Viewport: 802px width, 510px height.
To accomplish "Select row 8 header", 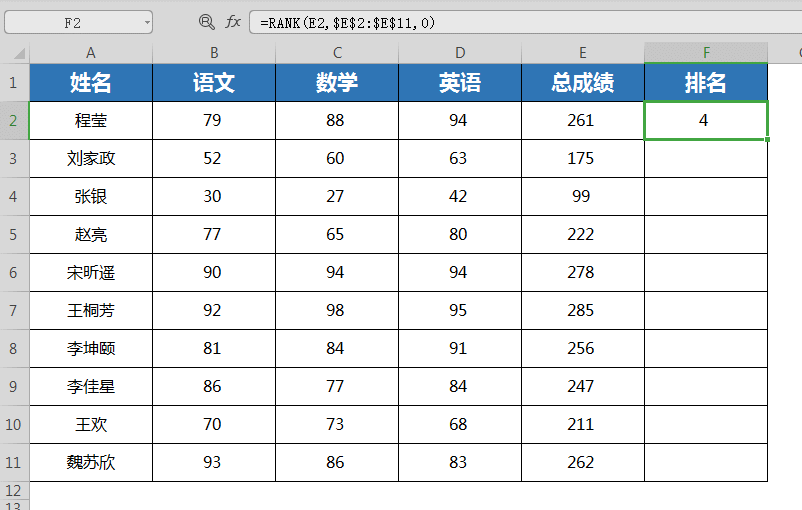I will (x=14, y=348).
